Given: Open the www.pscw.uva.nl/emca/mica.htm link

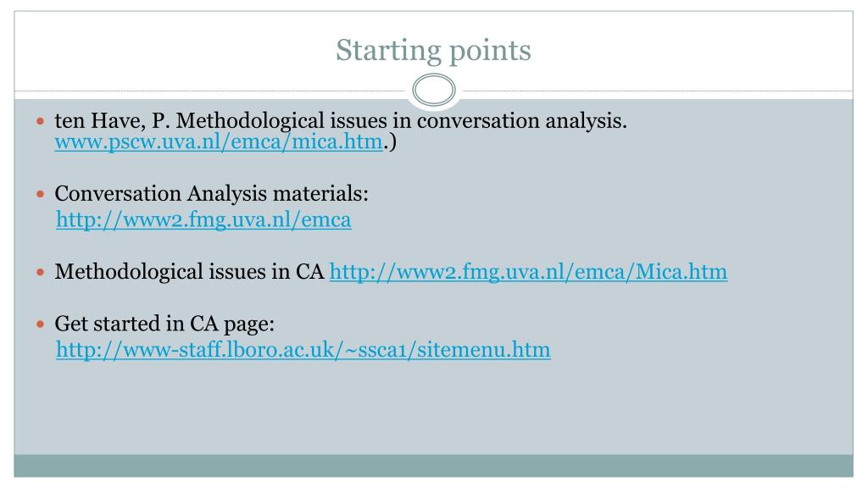Looking at the screenshot, I should point(219,142).
